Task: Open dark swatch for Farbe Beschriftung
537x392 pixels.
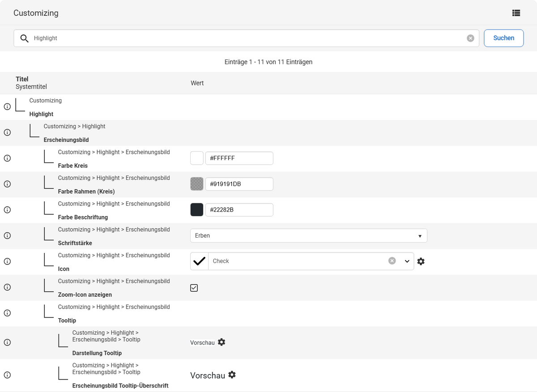Action: coord(197,210)
